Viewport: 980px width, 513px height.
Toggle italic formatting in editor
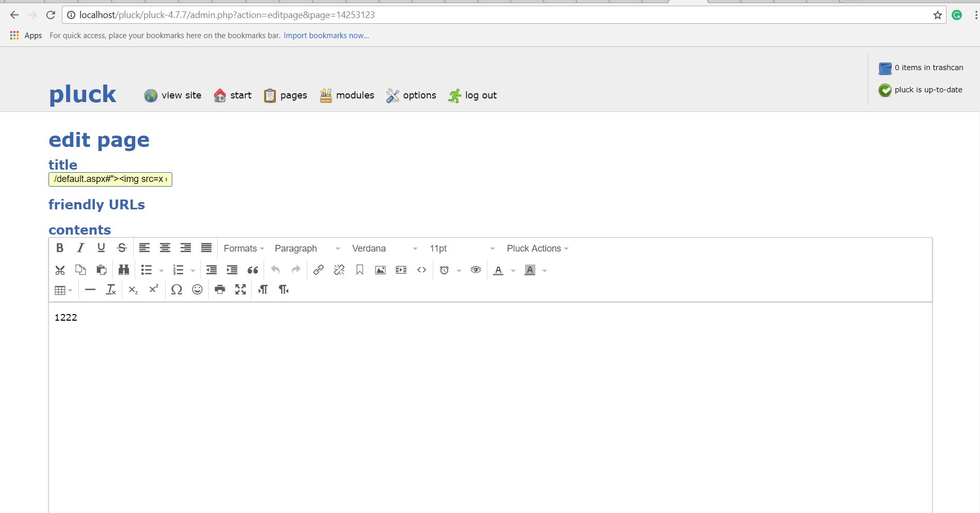point(80,248)
